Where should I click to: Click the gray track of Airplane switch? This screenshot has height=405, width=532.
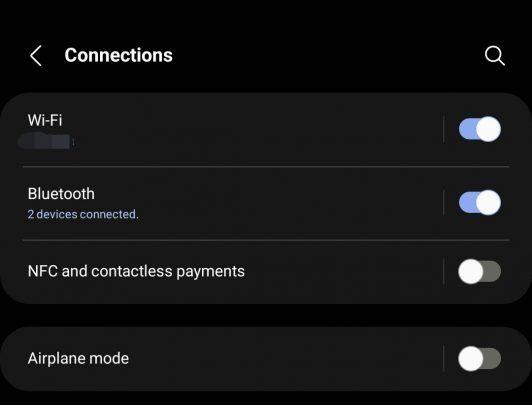(492, 359)
